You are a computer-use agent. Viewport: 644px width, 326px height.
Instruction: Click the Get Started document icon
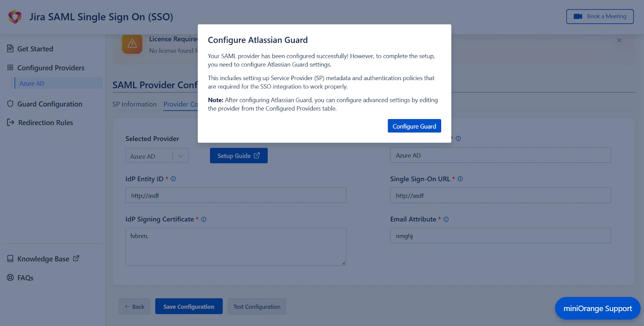(x=10, y=48)
